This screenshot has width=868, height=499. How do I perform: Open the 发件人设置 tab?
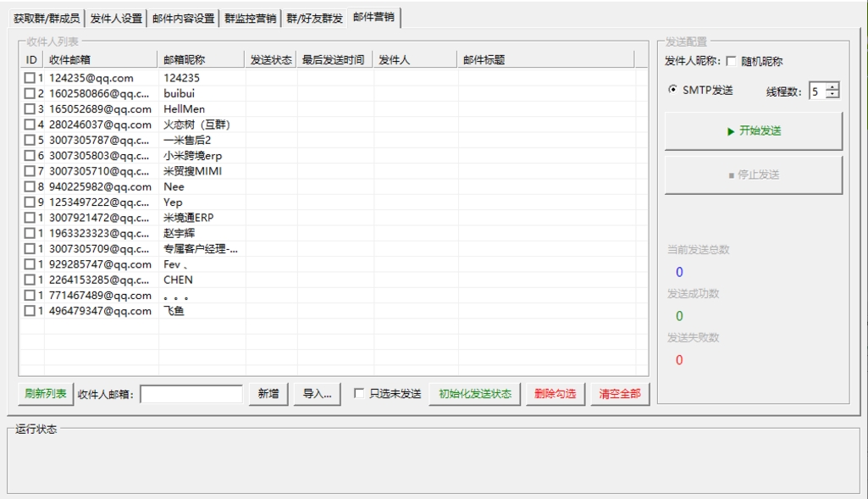tap(116, 19)
